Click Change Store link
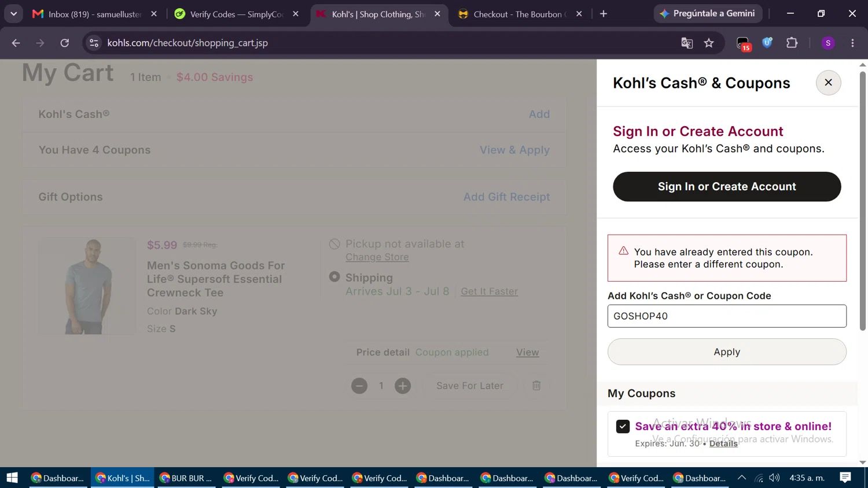The height and width of the screenshot is (488, 868). pyautogui.click(x=377, y=257)
